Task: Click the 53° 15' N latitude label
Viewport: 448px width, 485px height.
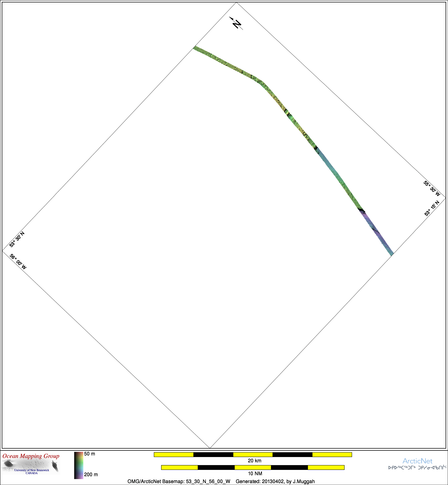Action: point(432,208)
